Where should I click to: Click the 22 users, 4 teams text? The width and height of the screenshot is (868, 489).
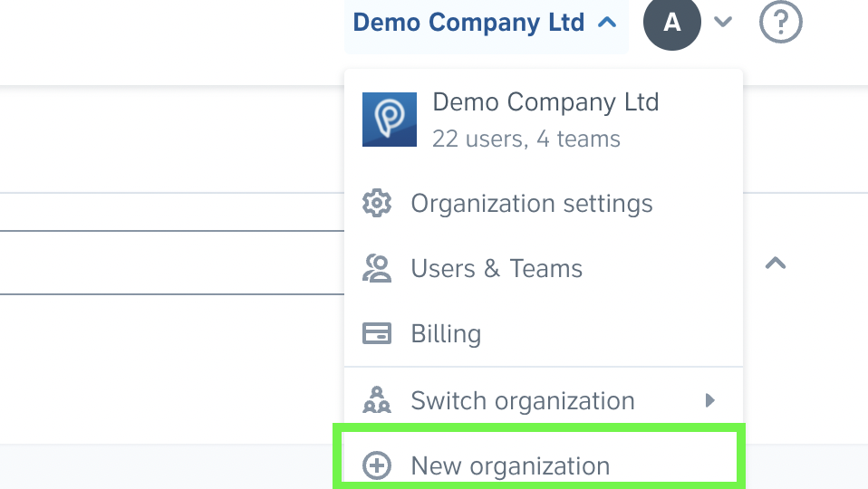click(526, 139)
